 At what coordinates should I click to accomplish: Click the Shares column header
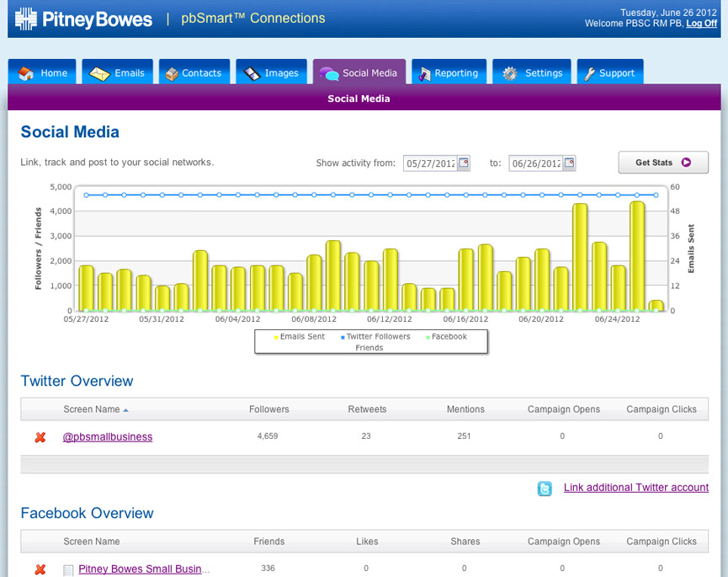click(x=465, y=542)
